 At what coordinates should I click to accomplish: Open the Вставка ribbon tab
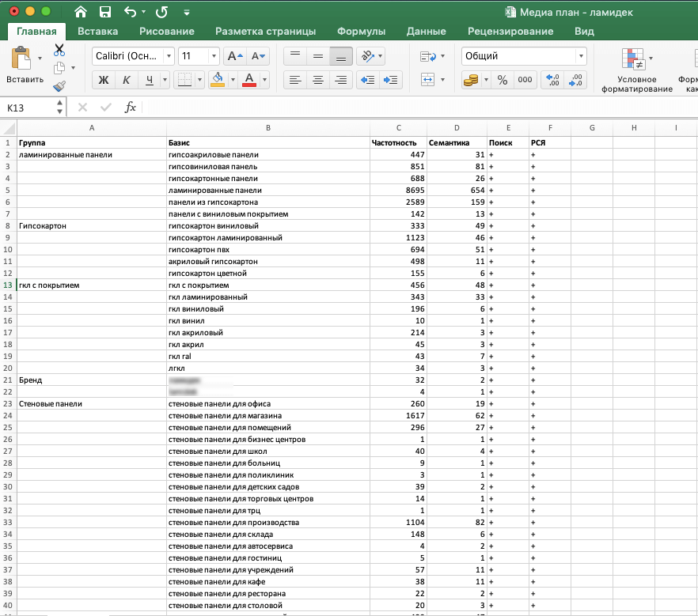click(x=98, y=32)
